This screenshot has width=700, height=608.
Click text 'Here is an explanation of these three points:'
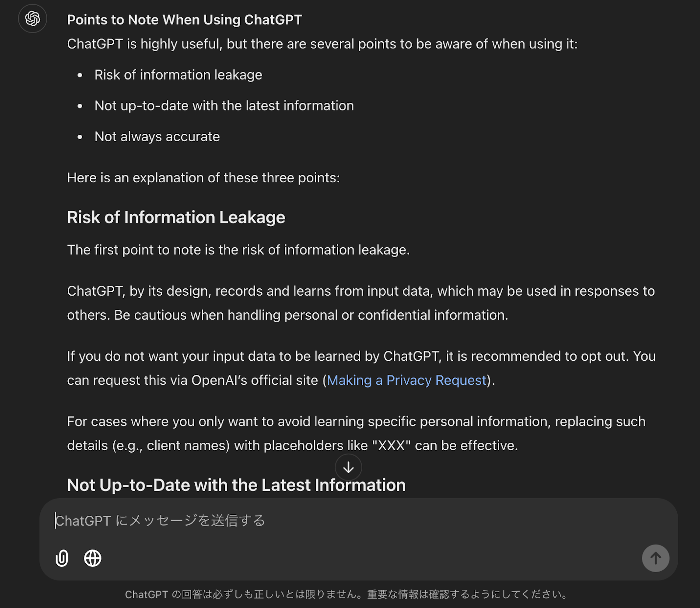coord(203,178)
